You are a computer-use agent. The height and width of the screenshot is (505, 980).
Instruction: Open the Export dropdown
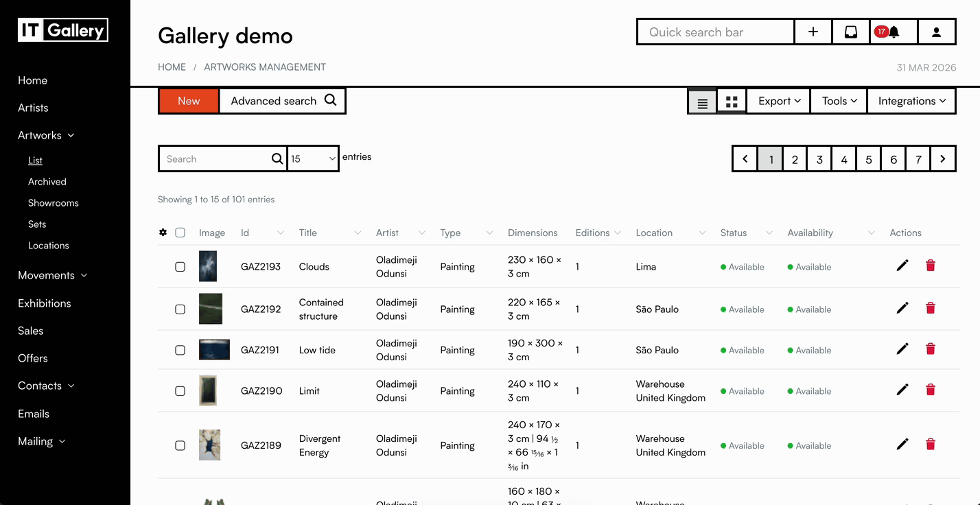click(x=779, y=101)
